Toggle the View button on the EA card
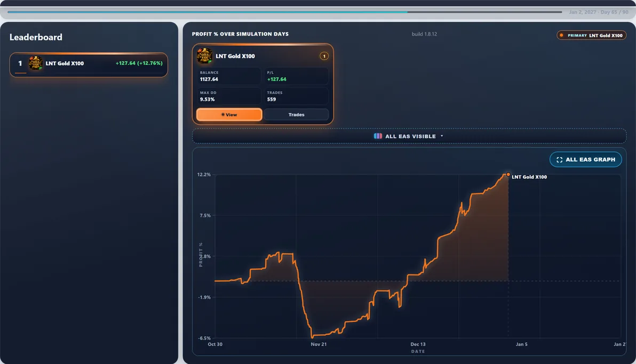 pyautogui.click(x=229, y=115)
